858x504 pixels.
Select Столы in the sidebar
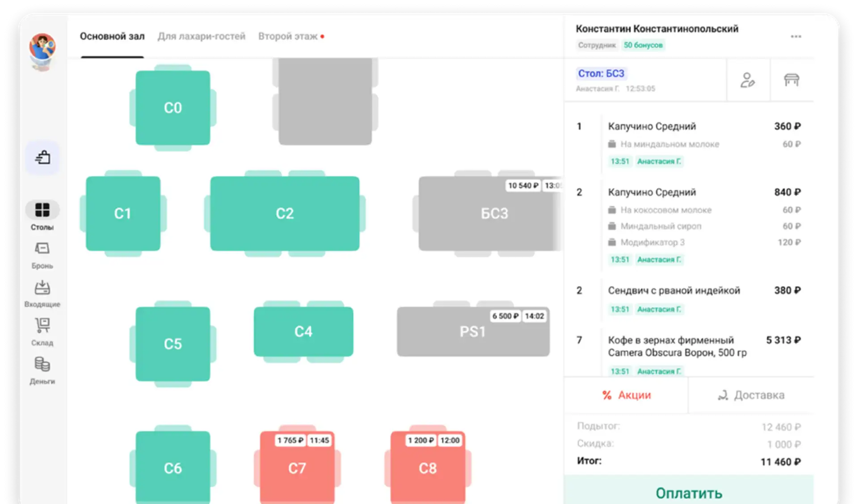pos(42,216)
